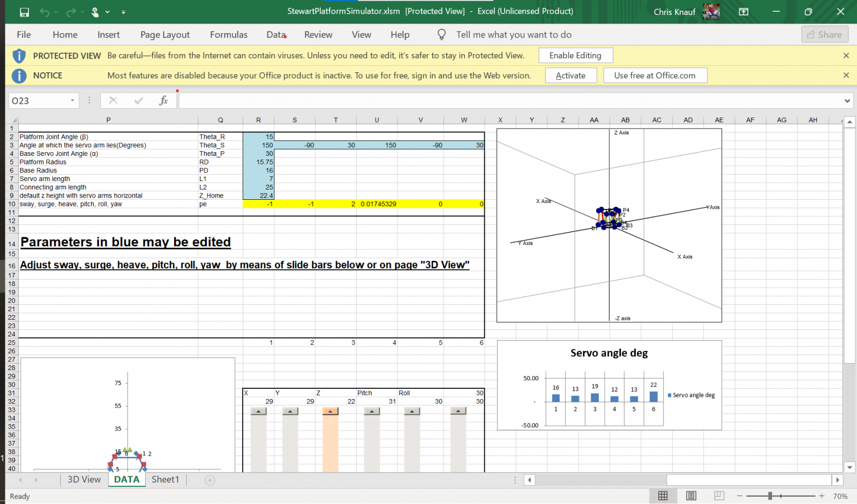The height and width of the screenshot is (504, 857).
Task: Click the Activate button
Action: coord(571,76)
